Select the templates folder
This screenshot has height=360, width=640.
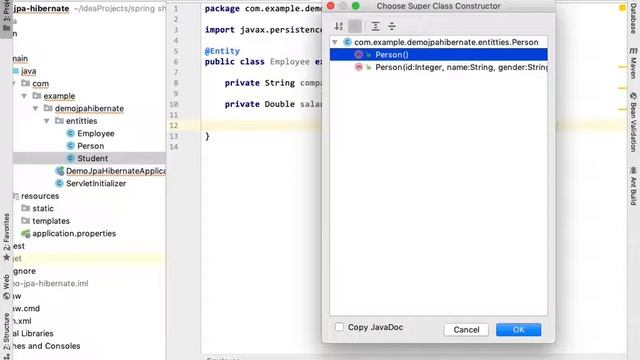tap(51, 221)
